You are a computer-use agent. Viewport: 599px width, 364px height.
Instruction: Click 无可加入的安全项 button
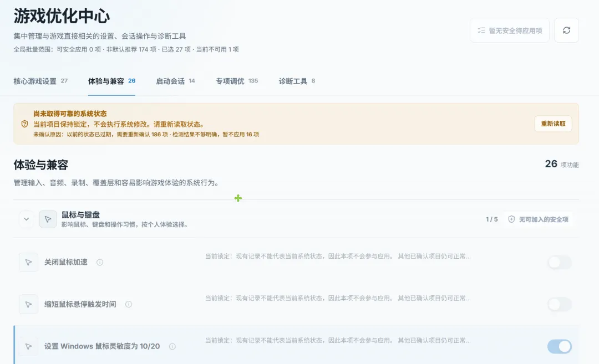click(538, 219)
